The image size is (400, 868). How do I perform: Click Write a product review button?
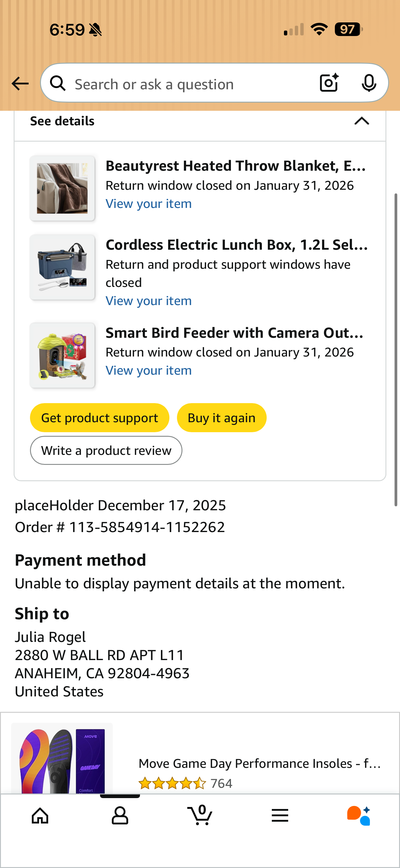tap(106, 451)
